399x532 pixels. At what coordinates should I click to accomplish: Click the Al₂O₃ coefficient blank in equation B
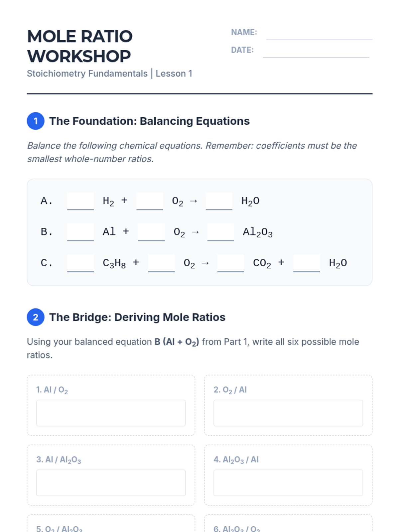[220, 232]
